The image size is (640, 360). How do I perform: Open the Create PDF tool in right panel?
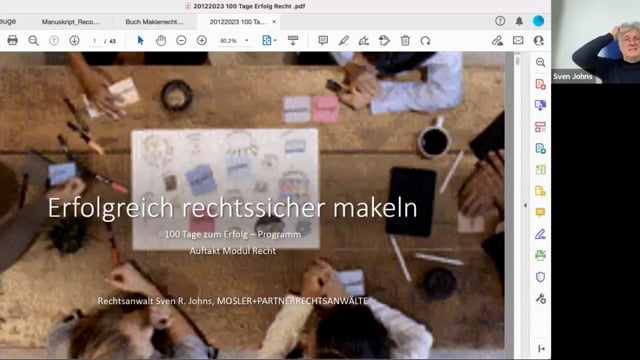[x=540, y=84]
